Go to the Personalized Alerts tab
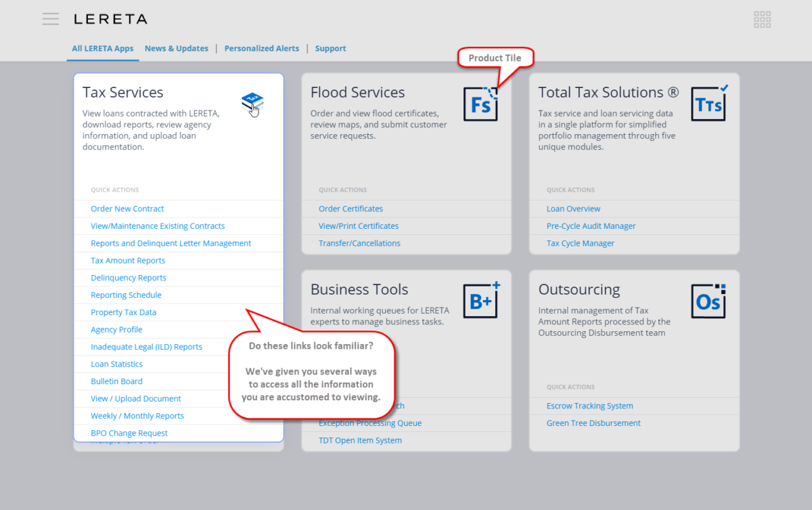 (261, 49)
